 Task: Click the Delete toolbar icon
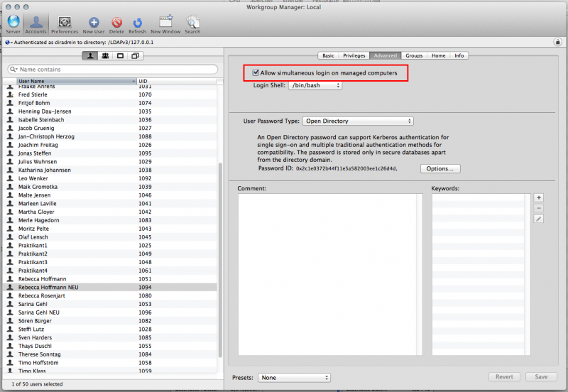pyautogui.click(x=116, y=22)
